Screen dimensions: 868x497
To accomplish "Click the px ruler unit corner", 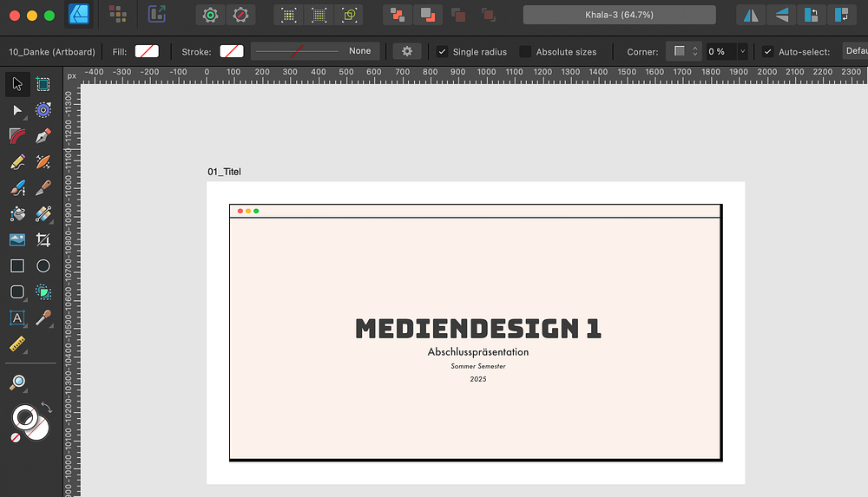I will pos(72,75).
